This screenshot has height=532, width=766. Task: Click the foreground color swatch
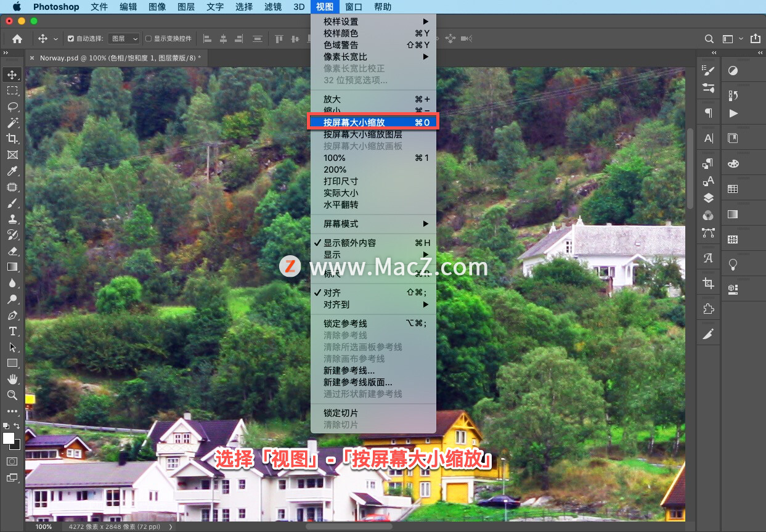(x=9, y=438)
